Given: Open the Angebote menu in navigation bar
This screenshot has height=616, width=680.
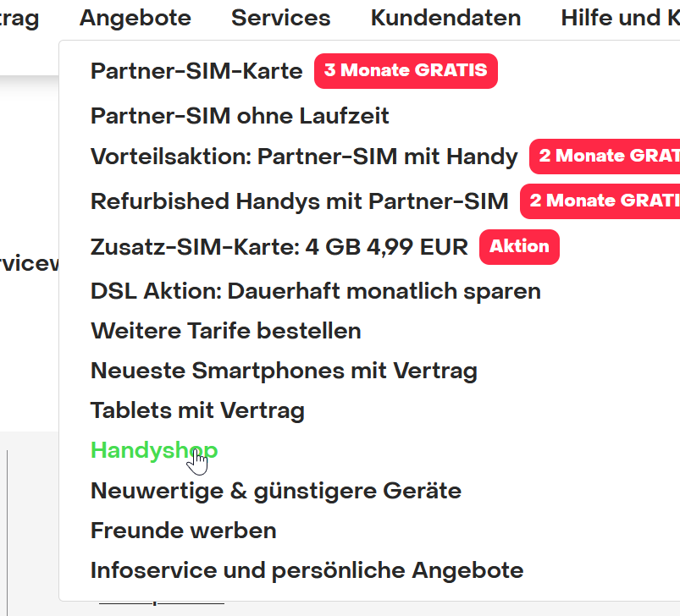Looking at the screenshot, I should pyautogui.click(x=135, y=18).
